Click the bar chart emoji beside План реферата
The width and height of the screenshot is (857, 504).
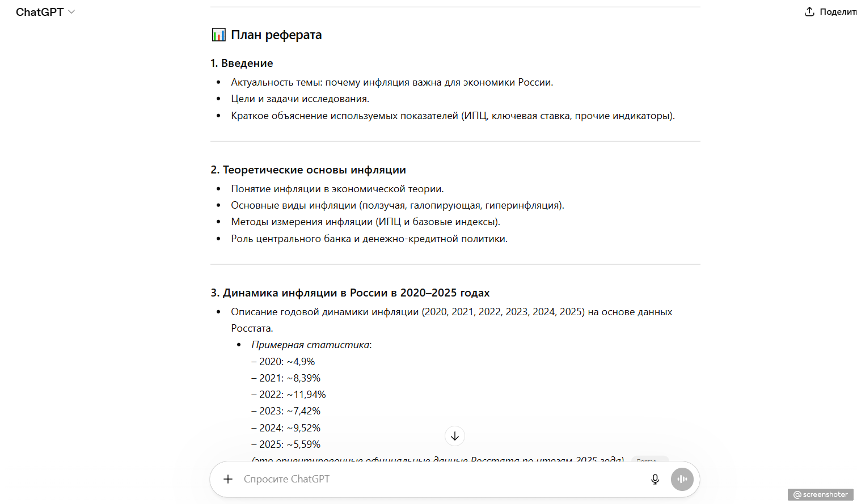(218, 34)
